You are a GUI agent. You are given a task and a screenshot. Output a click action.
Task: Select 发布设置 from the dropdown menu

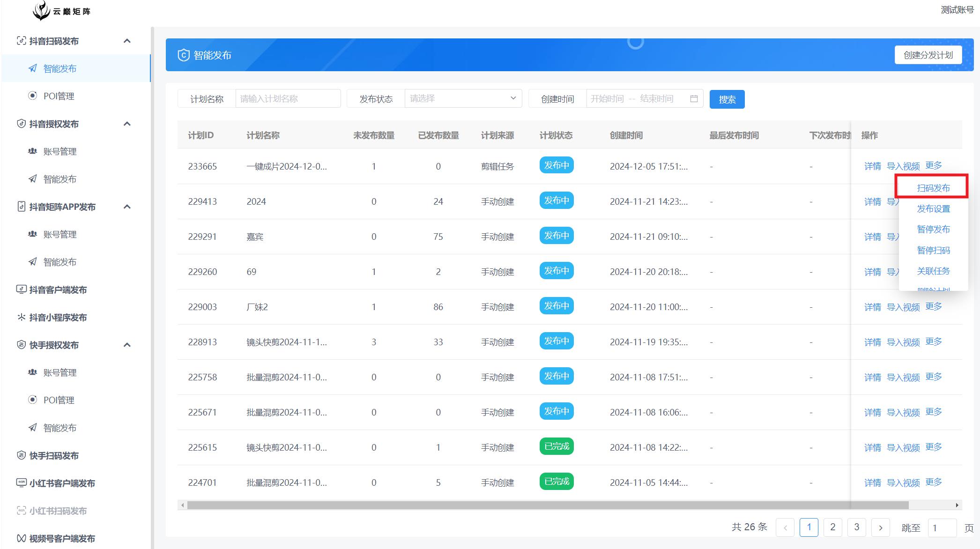pyautogui.click(x=933, y=208)
